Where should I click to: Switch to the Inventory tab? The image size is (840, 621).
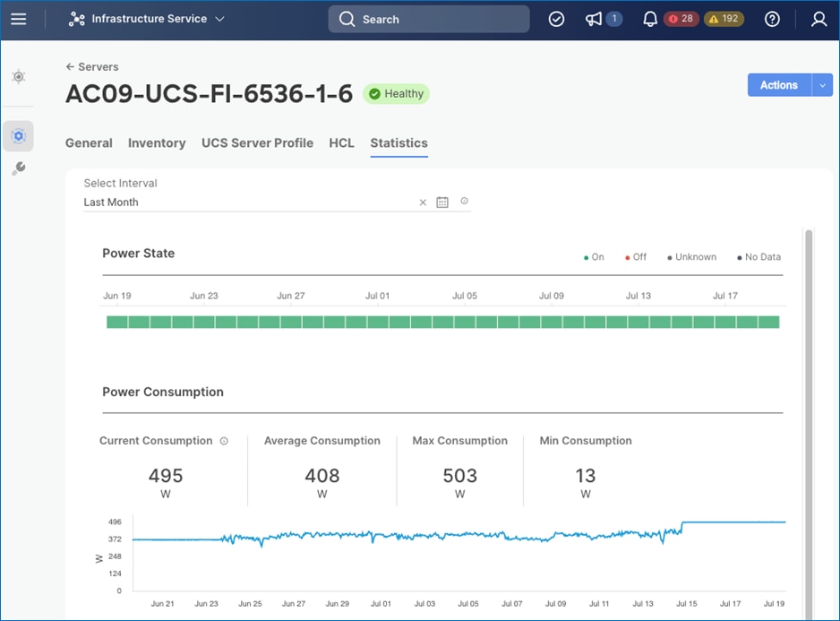pyautogui.click(x=157, y=143)
